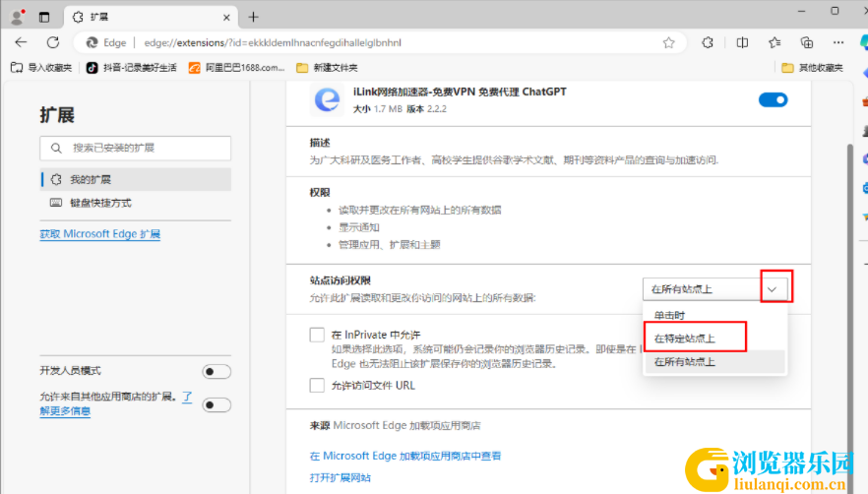Disable the iLink extension toggle
This screenshot has height=494, width=868.
[774, 100]
